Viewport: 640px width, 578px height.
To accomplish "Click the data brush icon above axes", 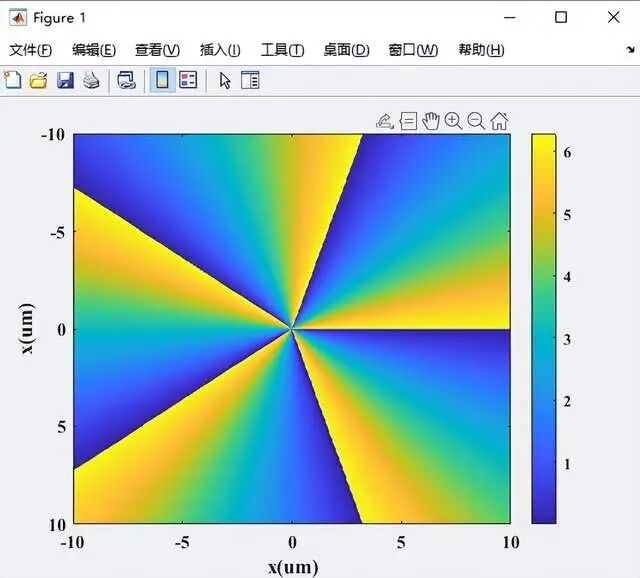I will tap(385, 121).
